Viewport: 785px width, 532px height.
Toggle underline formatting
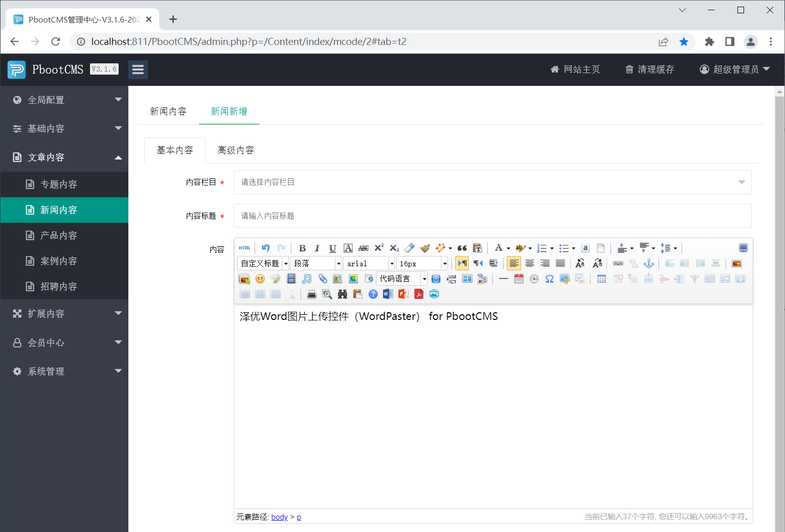point(332,248)
